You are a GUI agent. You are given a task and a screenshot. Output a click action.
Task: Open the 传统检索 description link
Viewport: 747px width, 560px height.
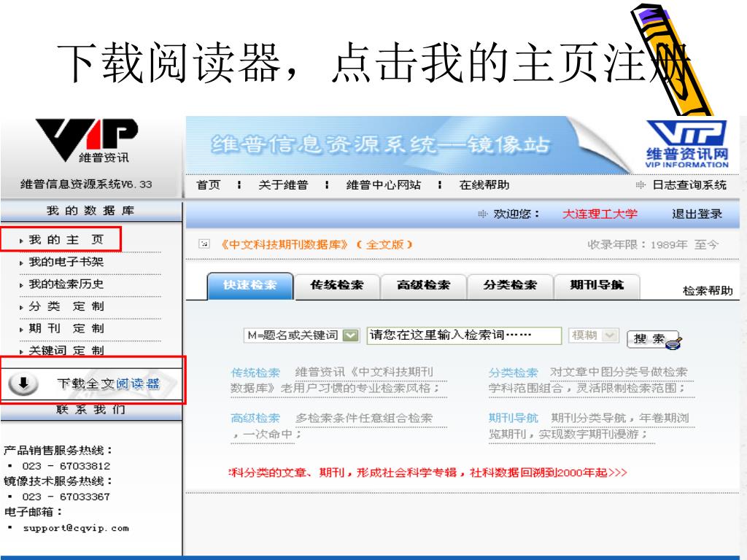coord(255,373)
